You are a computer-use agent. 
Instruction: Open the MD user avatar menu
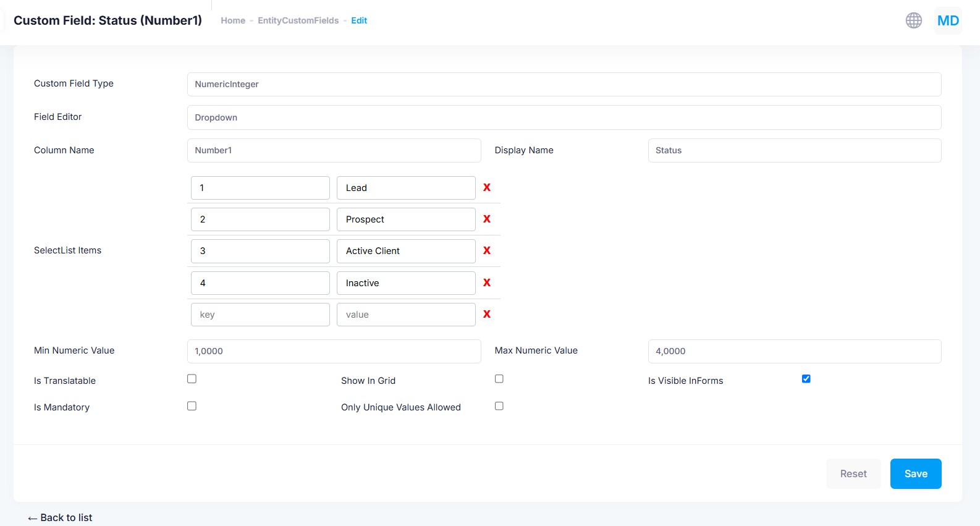[948, 20]
